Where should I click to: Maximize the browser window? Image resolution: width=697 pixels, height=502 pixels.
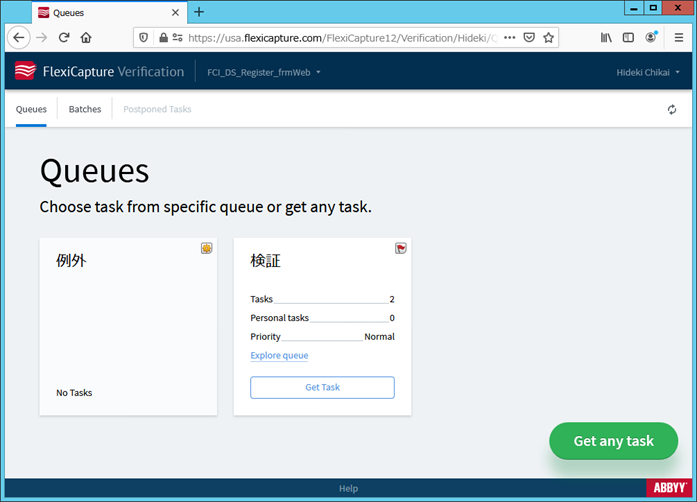pos(653,8)
